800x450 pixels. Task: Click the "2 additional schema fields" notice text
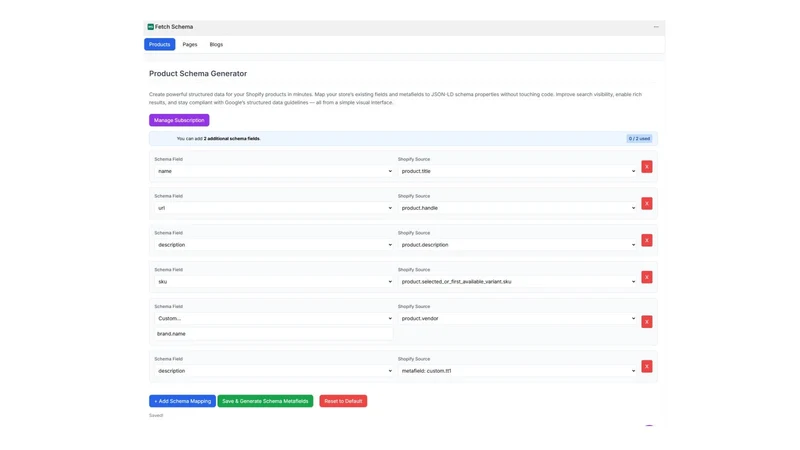pyautogui.click(x=232, y=138)
